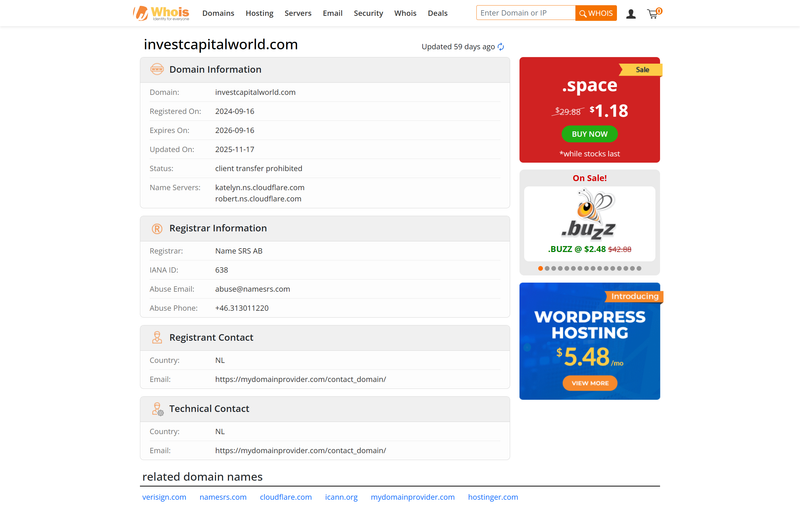Open the Servers menu
Viewport: 800px width, 514px height.
[298, 13]
